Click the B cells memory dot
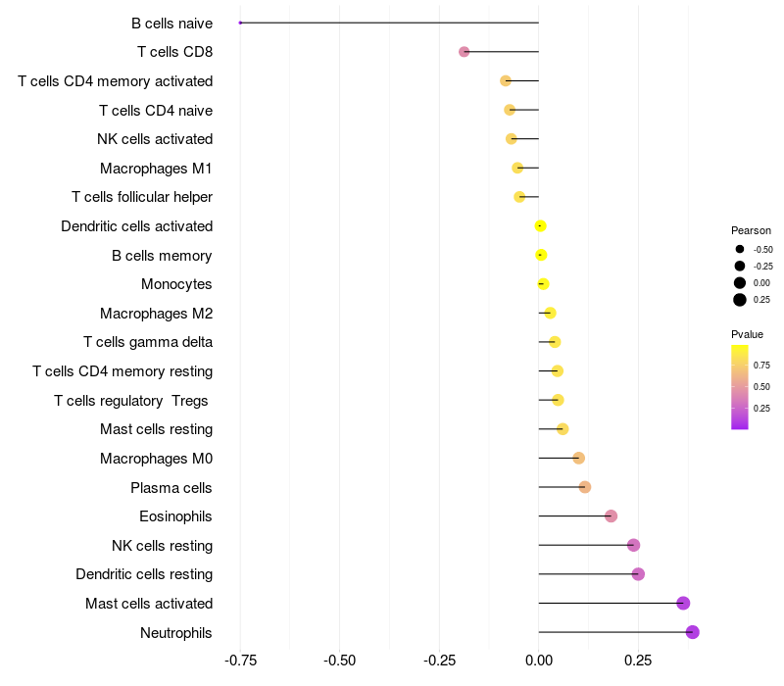784x686 pixels. [541, 255]
